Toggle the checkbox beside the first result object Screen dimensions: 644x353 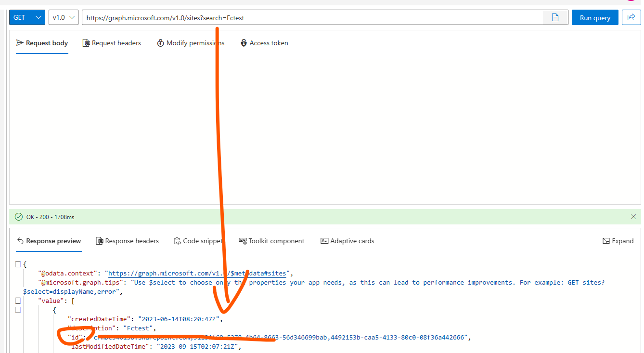[18, 310]
